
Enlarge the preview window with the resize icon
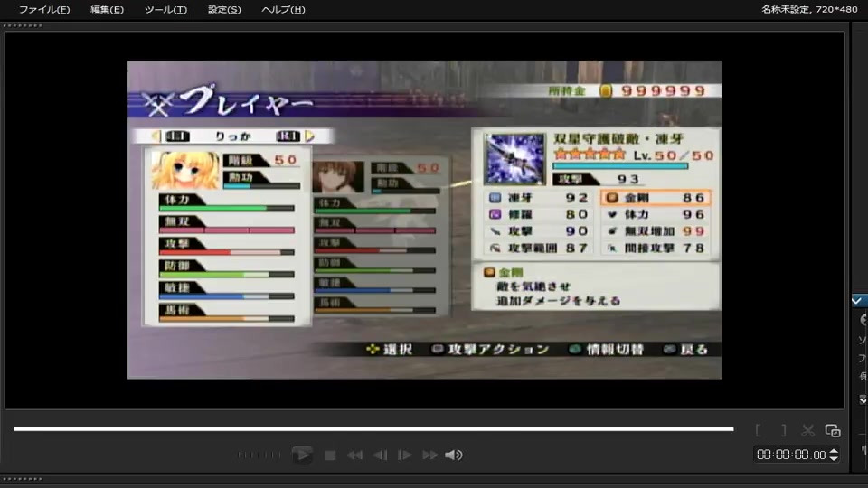point(833,430)
